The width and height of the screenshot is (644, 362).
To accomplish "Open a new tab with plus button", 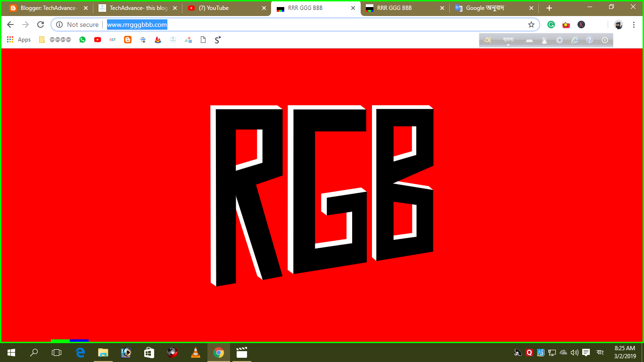I will (x=549, y=8).
